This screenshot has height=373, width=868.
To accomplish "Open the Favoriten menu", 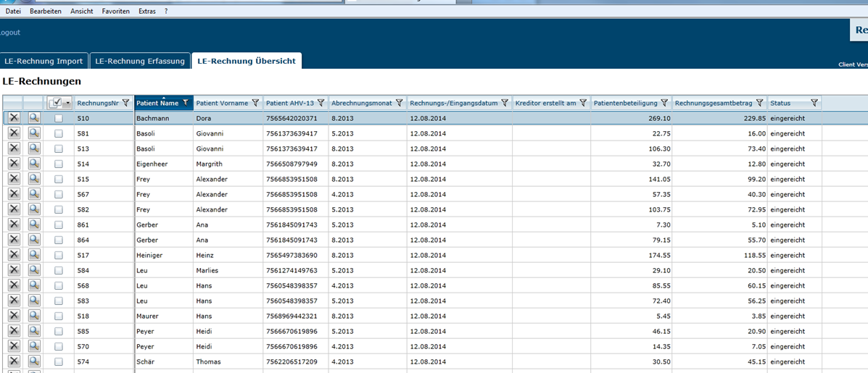I will [x=116, y=12].
